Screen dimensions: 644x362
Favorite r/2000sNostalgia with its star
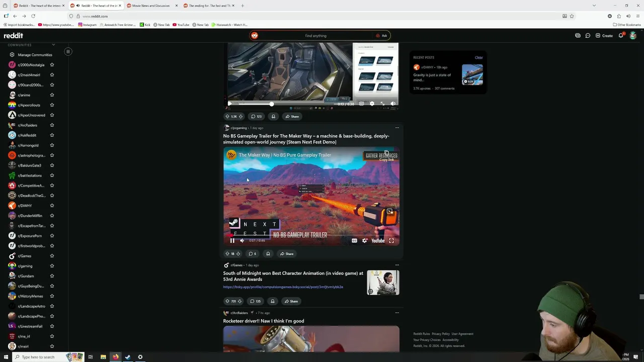52,65
